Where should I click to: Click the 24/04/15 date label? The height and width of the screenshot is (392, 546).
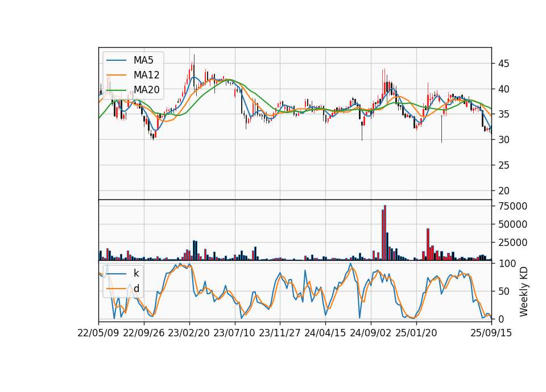325,333
